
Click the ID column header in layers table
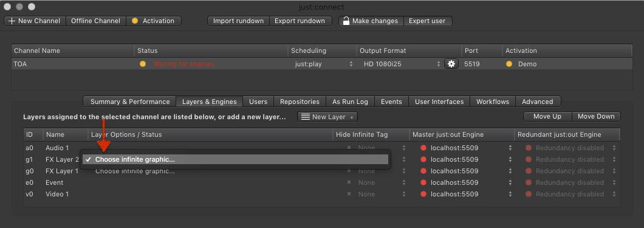coord(33,135)
